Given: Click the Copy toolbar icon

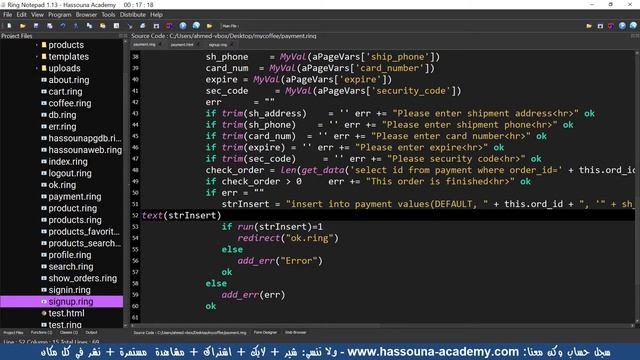Looking at the screenshot, I should click(x=89, y=26).
